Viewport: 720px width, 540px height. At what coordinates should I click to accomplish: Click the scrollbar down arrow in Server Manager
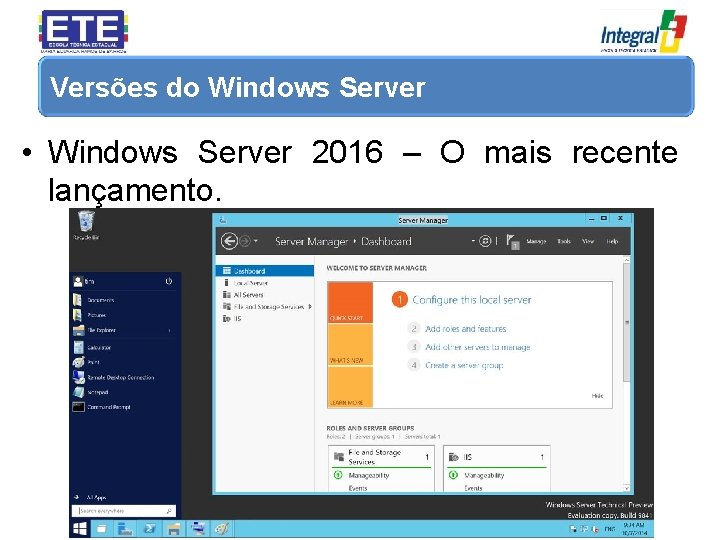point(626,488)
